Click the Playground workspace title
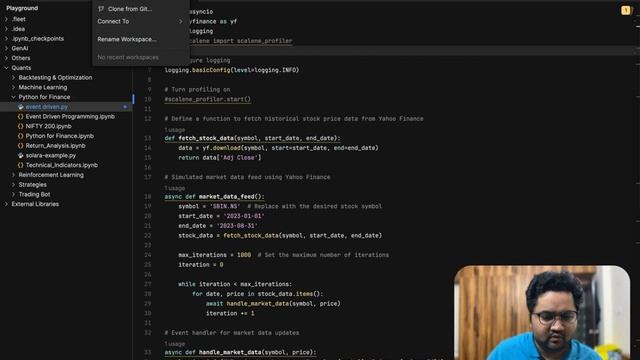This screenshot has width=640, height=360. pyautogui.click(x=22, y=8)
